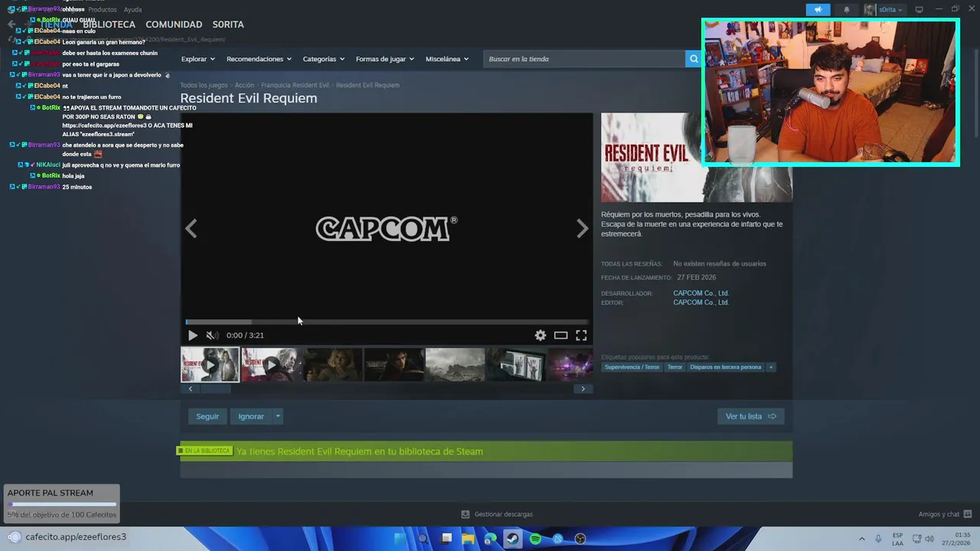
Task: Play the Resident Evil Requiem trailer
Action: point(192,335)
